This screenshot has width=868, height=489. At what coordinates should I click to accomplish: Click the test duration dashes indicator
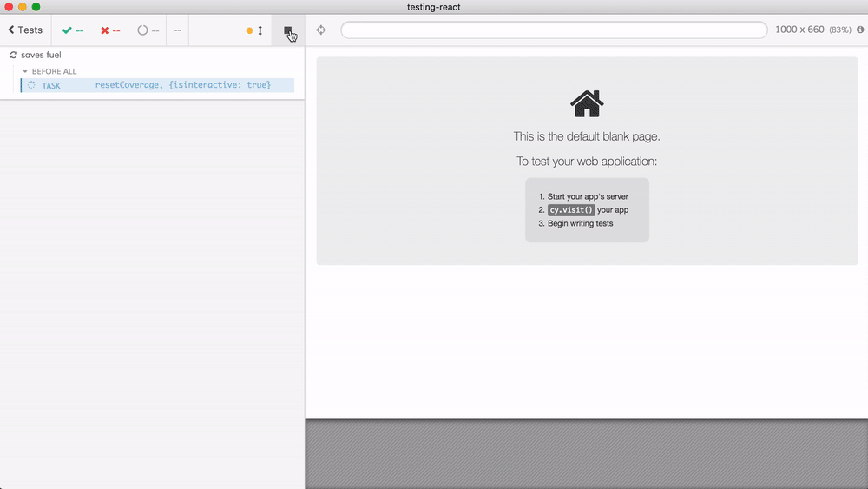click(177, 30)
